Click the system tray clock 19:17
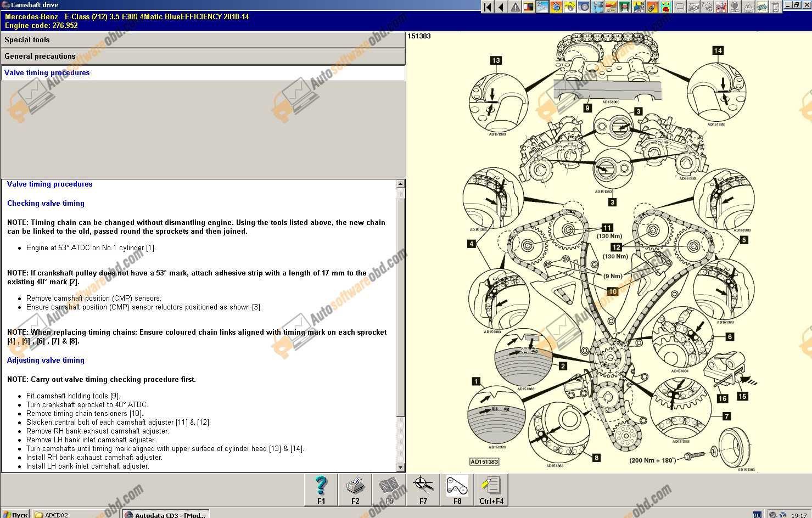This screenshot has height=518, width=812. coord(799,515)
